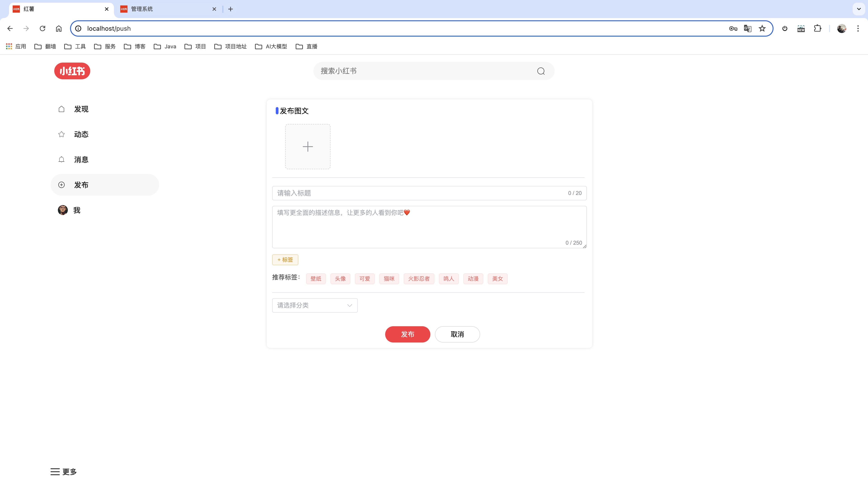Open the tab search chevron in the tab strip
The width and height of the screenshot is (868, 488).
pos(859,9)
